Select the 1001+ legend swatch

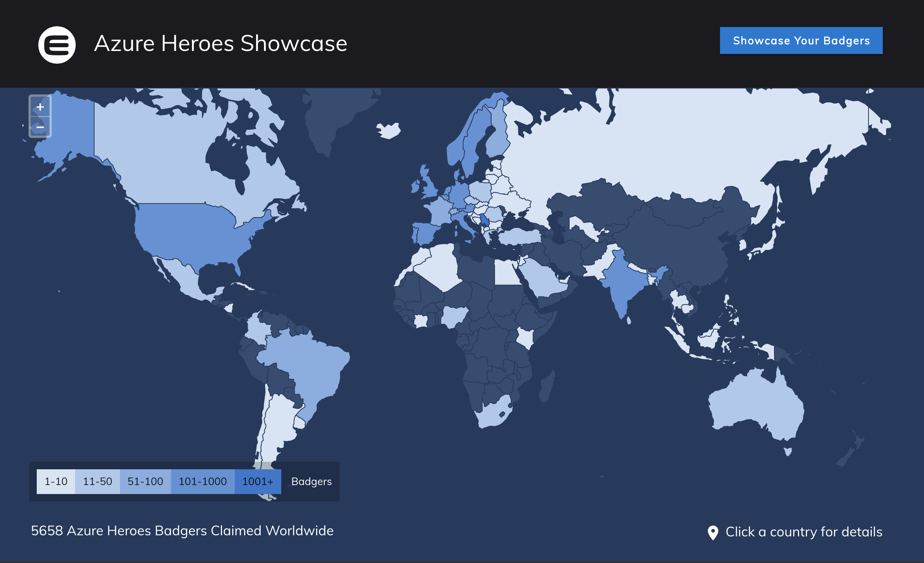(258, 482)
